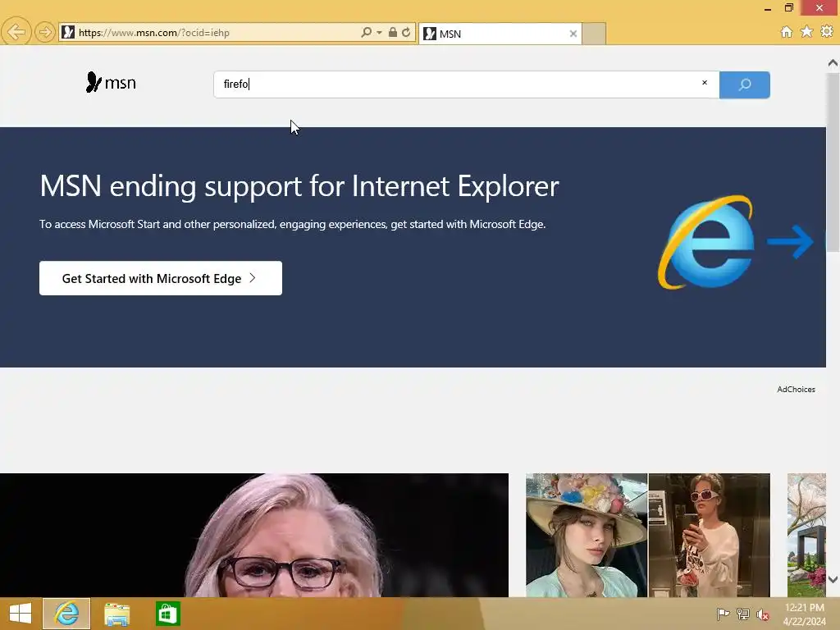Image resolution: width=840 pixels, height=630 pixels.
Task: Open Action Center flag icon
Action: [x=723, y=614]
